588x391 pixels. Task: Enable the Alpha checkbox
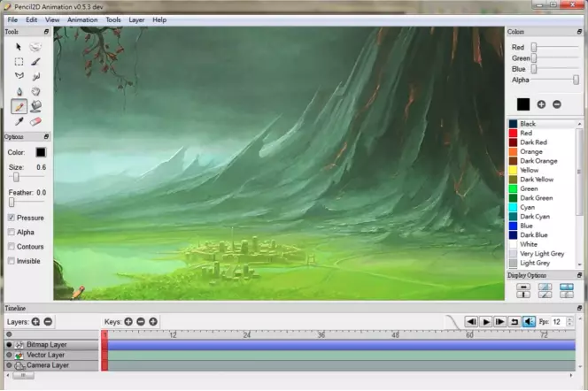coord(12,232)
